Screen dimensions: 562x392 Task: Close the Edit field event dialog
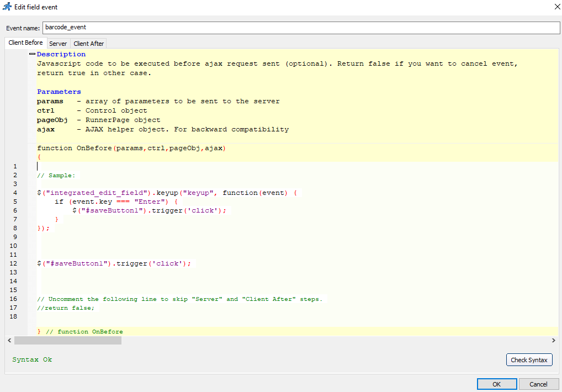coord(556,7)
